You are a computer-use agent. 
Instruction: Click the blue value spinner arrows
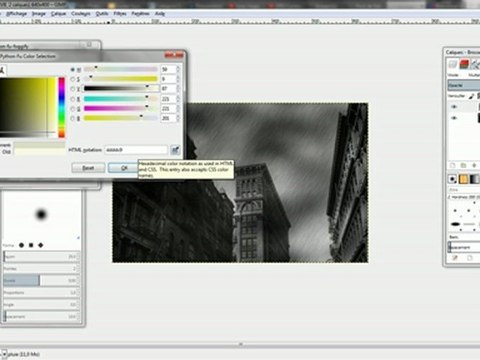tap(178, 118)
